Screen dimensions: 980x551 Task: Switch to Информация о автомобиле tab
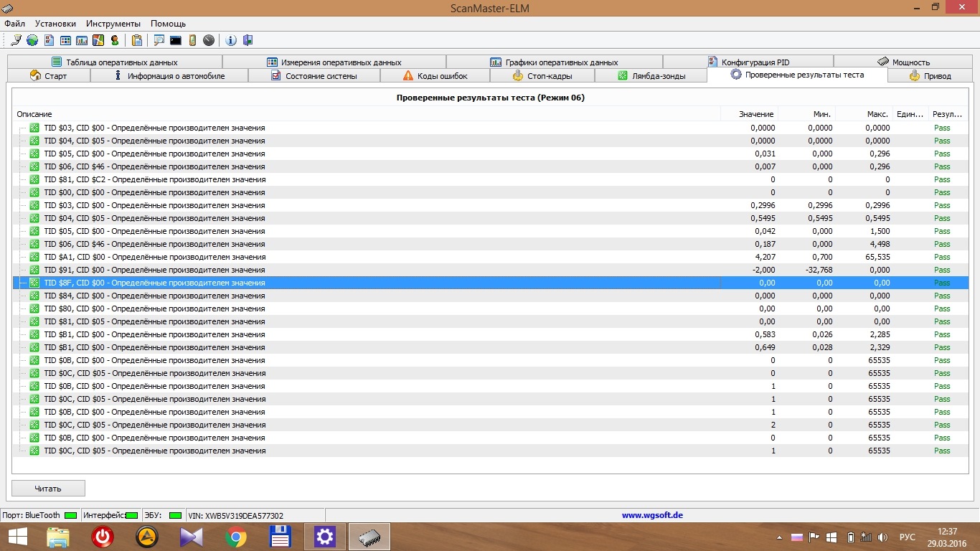click(x=169, y=76)
